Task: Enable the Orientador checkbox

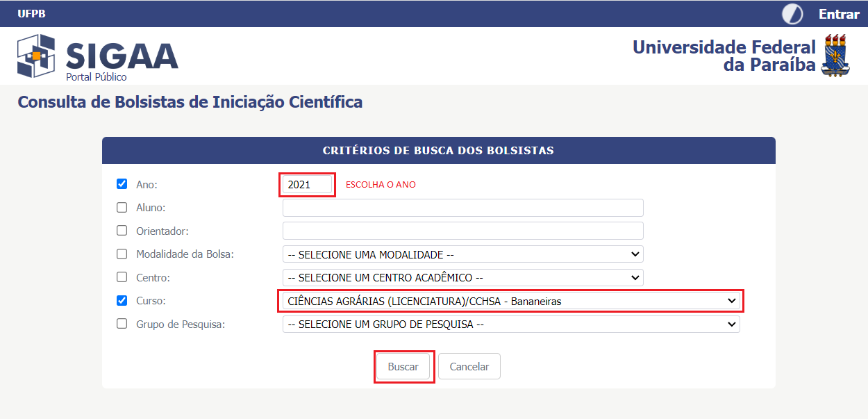Action: 122,231
